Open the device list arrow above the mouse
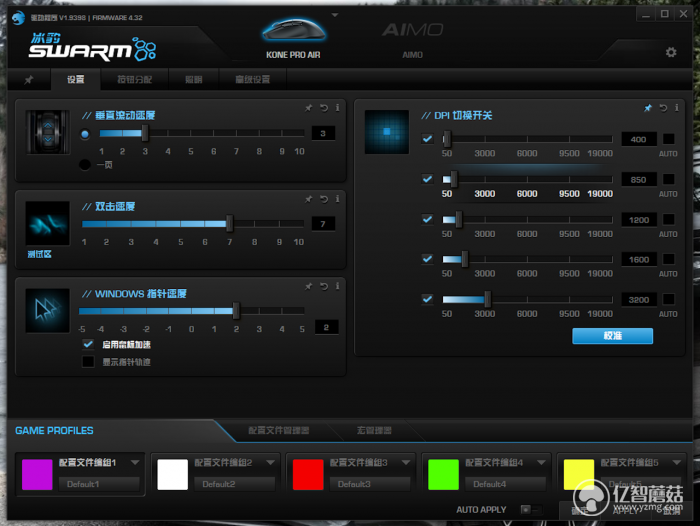This screenshot has height=526, width=700. [335, 15]
